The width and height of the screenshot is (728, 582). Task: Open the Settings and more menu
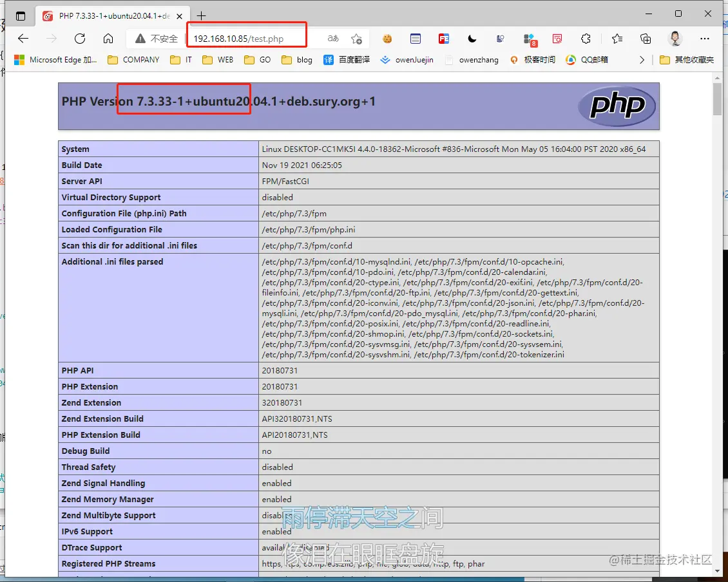[705, 39]
